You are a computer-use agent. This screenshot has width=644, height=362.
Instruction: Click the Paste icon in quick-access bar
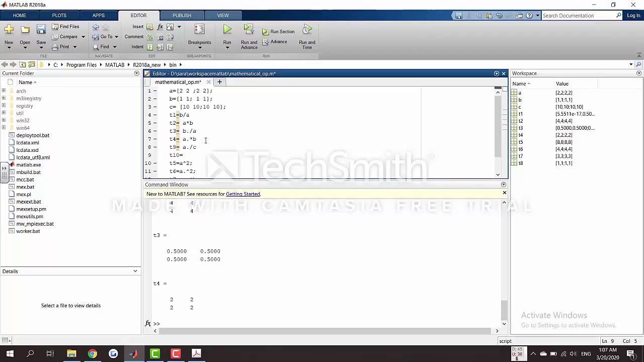489,16
